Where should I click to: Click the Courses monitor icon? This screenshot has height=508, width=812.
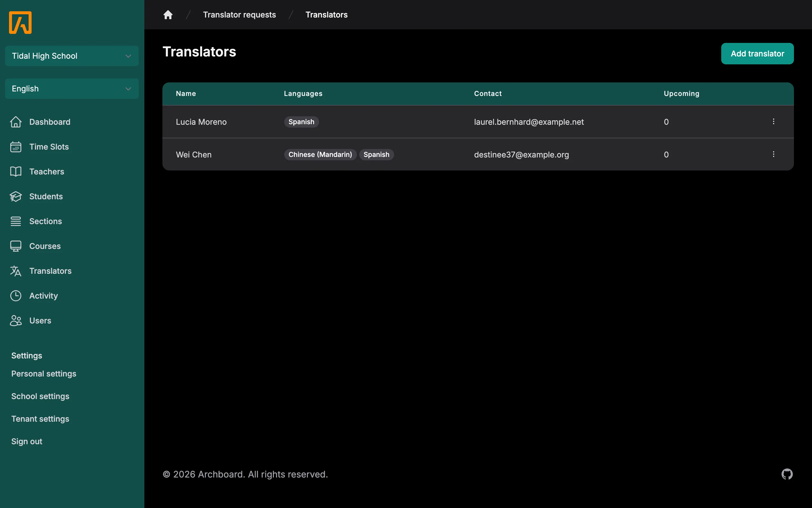16,246
